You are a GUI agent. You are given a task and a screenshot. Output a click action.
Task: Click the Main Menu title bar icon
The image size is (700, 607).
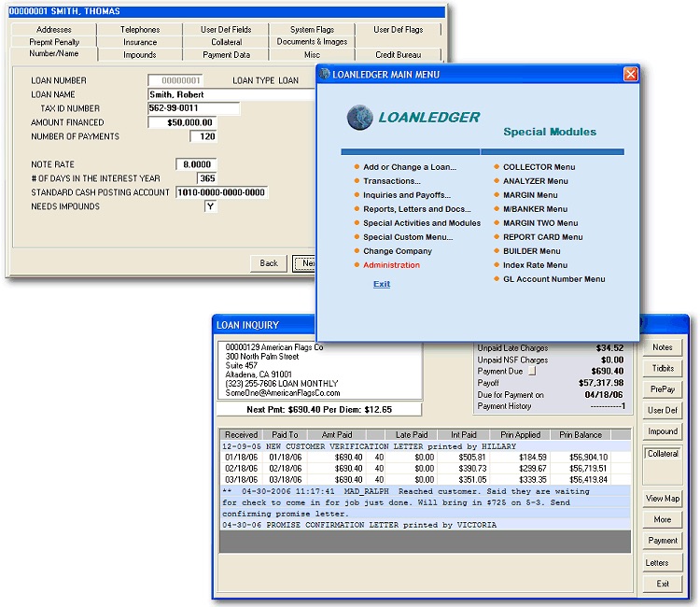tap(325, 74)
